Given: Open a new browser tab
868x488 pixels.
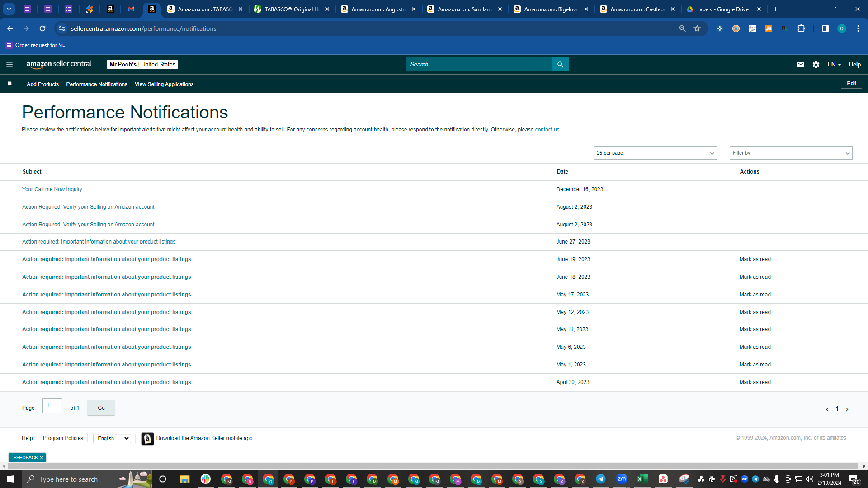Looking at the screenshot, I should [775, 9].
